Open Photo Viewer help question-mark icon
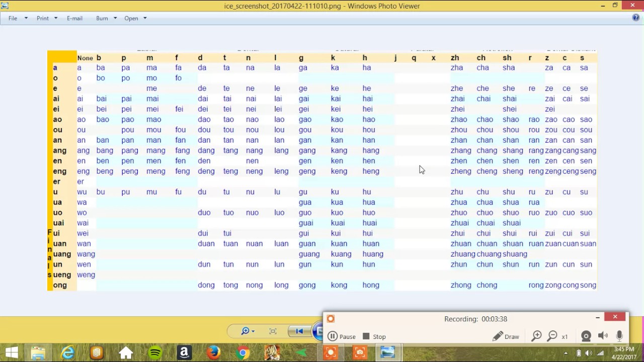Screen dimensions: 644x362 coord(636,18)
